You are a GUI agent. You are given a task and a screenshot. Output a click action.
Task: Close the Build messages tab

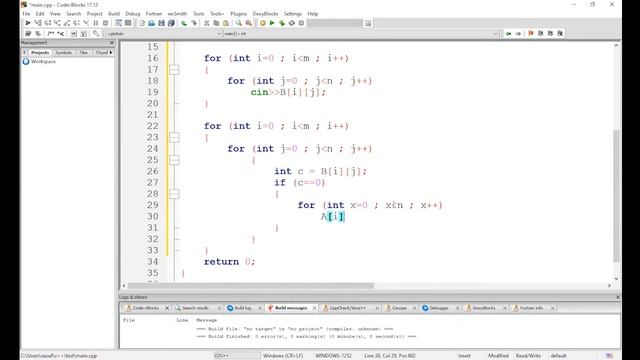pyautogui.click(x=314, y=308)
